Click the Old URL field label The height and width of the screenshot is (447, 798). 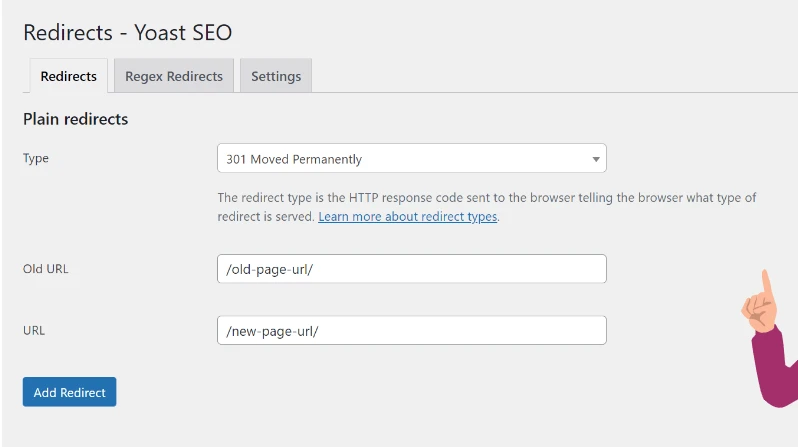pyautogui.click(x=45, y=269)
